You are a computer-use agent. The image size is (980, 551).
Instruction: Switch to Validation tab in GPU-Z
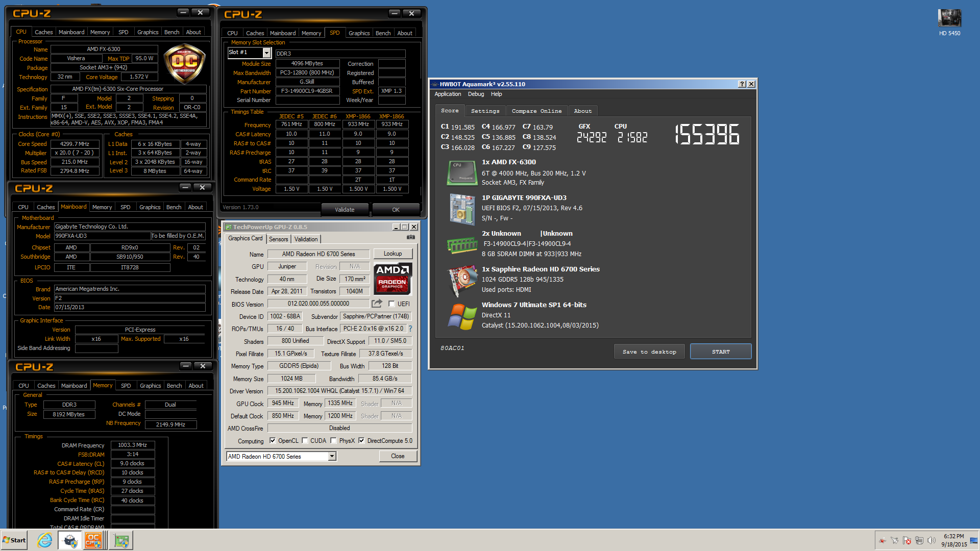tap(306, 239)
